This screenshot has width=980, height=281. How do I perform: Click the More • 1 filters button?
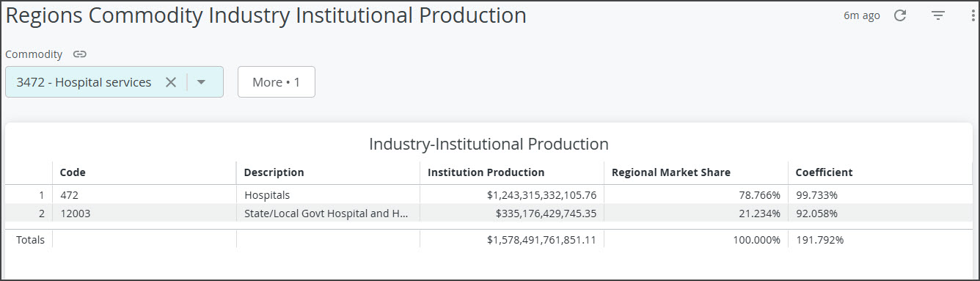[x=277, y=82]
